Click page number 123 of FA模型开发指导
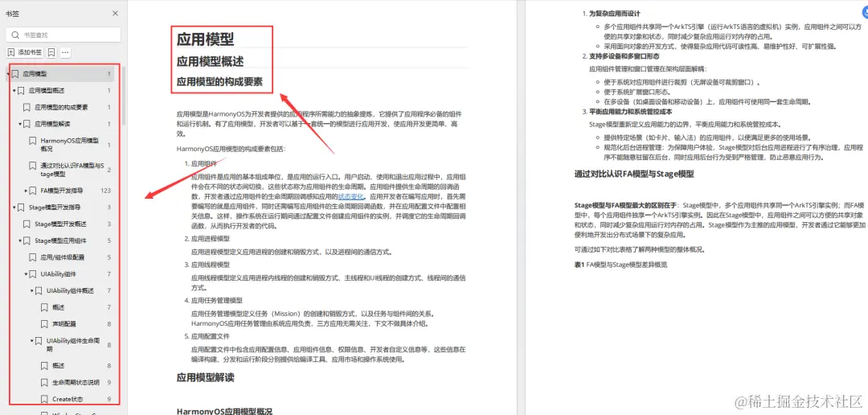Image resolution: width=868 pixels, height=415 pixels. coord(106,191)
